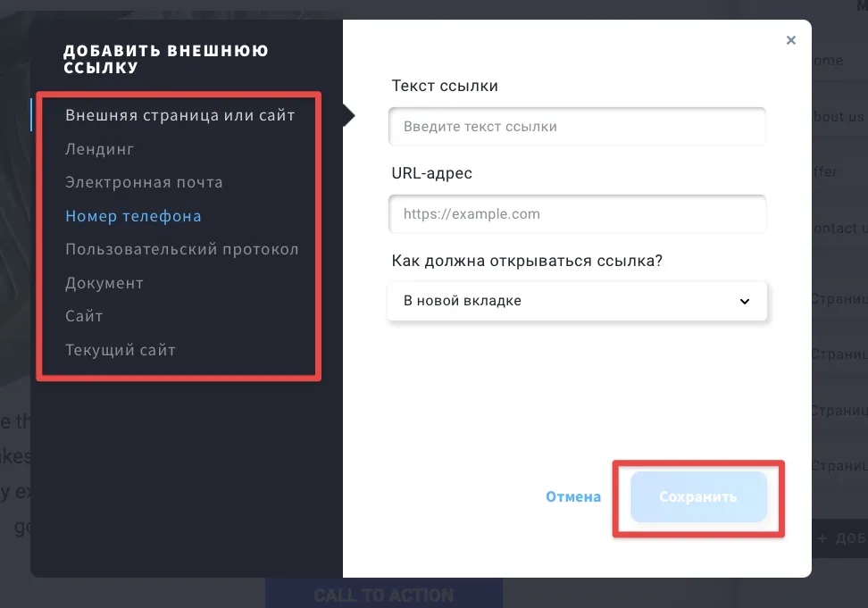Select Пользовательский протокол option
Viewport: 868px width, 608px height.
tap(181, 249)
